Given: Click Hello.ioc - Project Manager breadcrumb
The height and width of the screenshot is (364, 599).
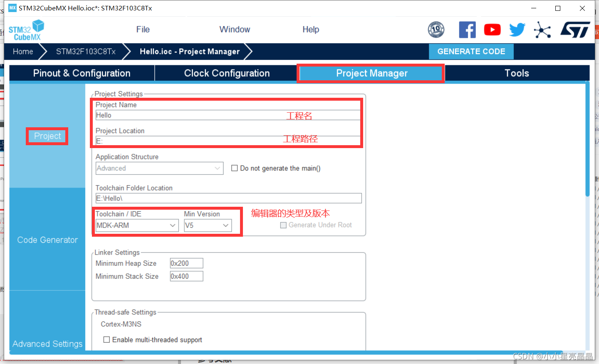Looking at the screenshot, I should tap(190, 52).
